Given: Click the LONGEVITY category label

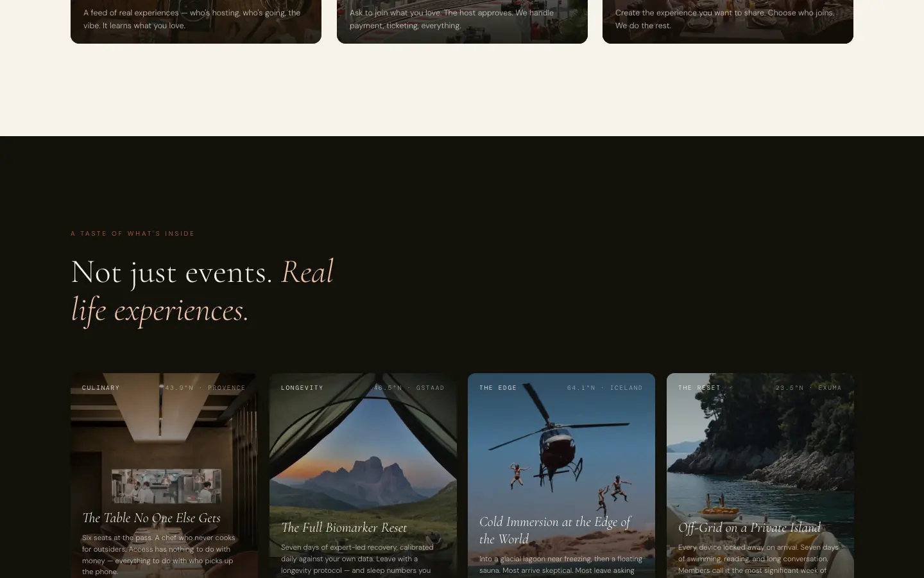Looking at the screenshot, I should (302, 388).
